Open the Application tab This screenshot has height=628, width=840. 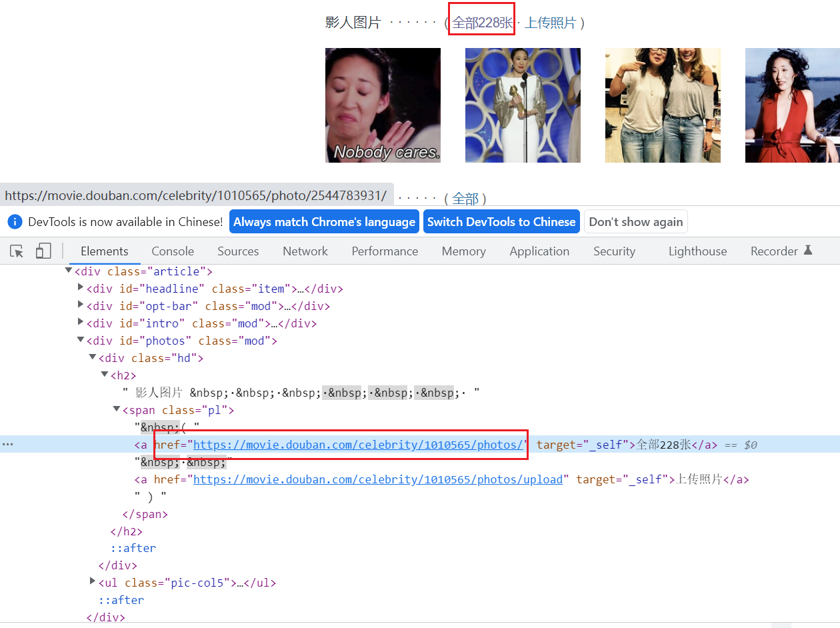[539, 251]
